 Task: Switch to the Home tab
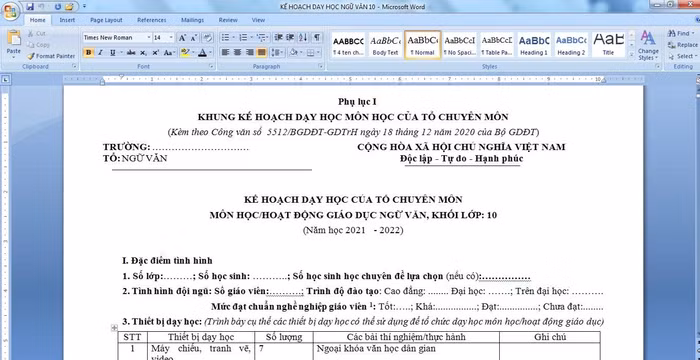point(38,20)
